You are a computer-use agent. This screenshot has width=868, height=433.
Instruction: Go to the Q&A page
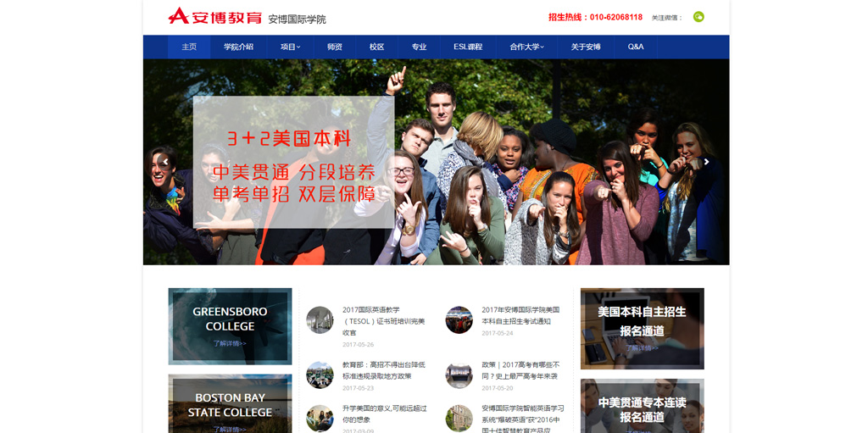(636, 47)
